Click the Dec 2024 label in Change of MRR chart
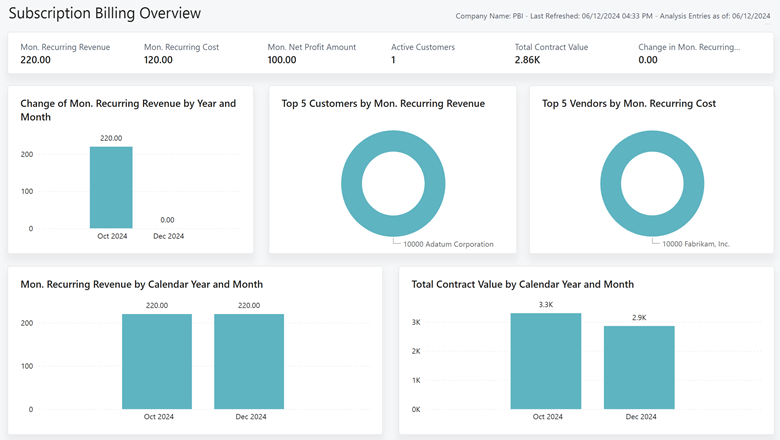Image resolution: width=780 pixels, height=440 pixels. coord(168,236)
